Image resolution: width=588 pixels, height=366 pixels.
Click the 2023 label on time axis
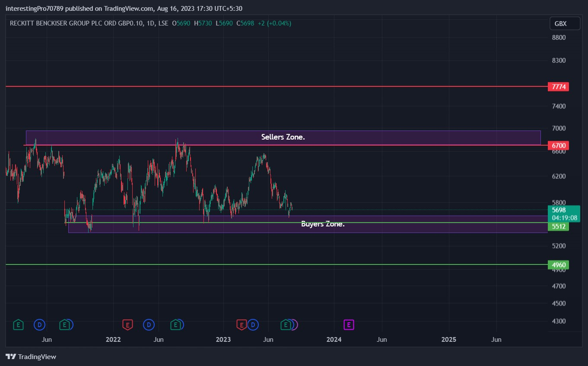(x=223, y=340)
